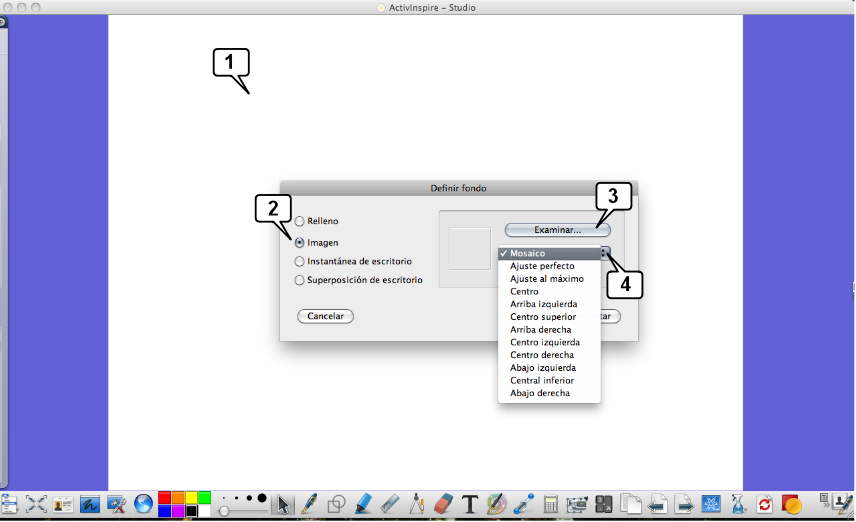This screenshot has height=522, width=856.
Task: Choose the Shape tool
Action: click(x=337, y=505)
